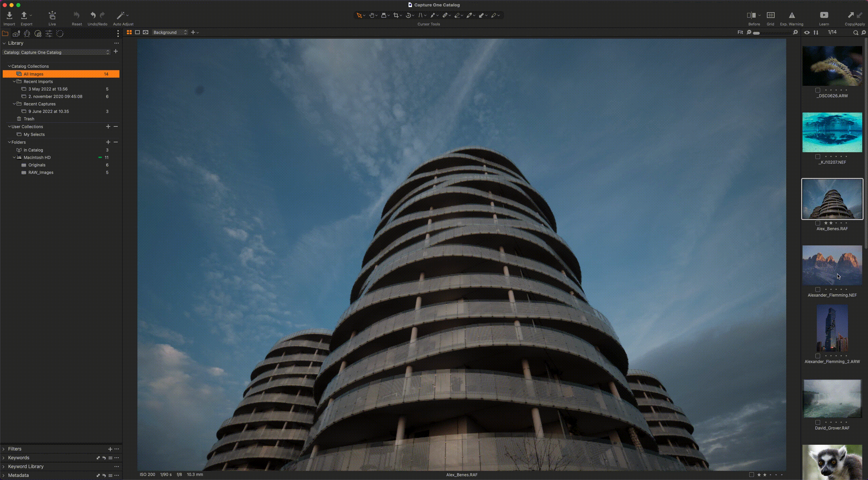This screenshot has height=480, width=868.
Task: Open the Adjust sliders tool tab
Action: [x=49, y=34]
